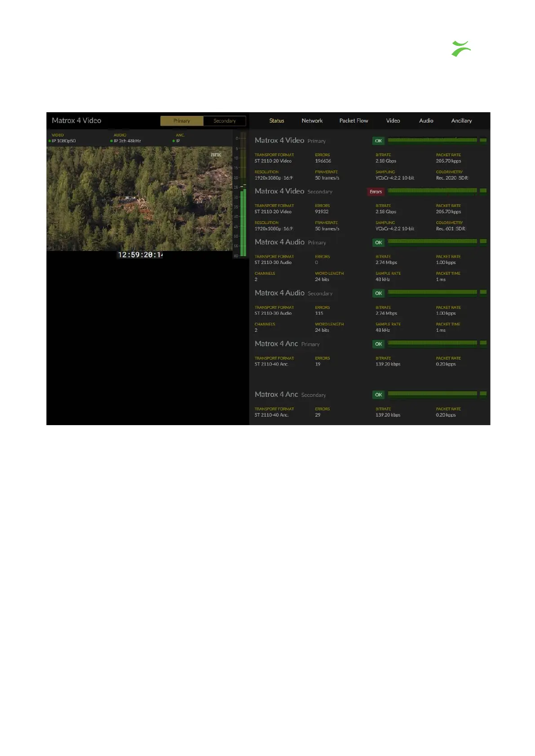Click the Matrox 4 Audio Primary history graph

(437, 242)
